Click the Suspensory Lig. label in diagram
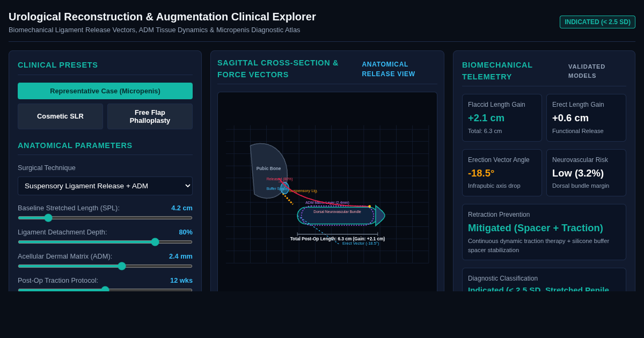644x338 pixels. [303, 191]
